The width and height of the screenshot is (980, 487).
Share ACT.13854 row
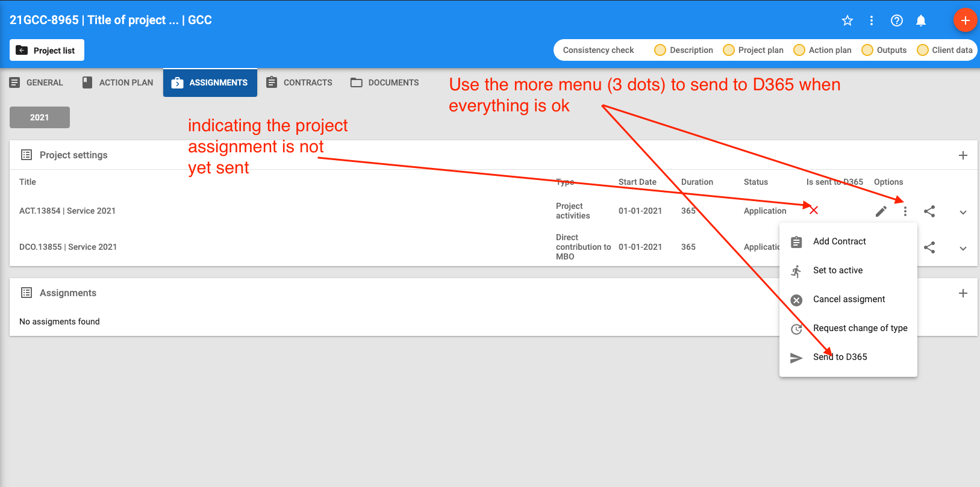(x=929, y=211)
